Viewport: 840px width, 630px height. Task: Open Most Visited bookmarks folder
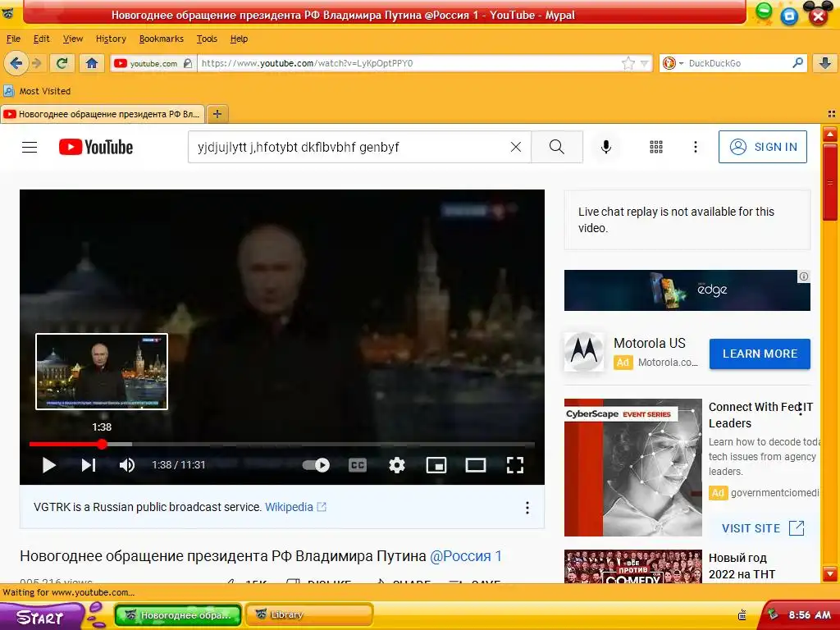(x=38, y=91)
